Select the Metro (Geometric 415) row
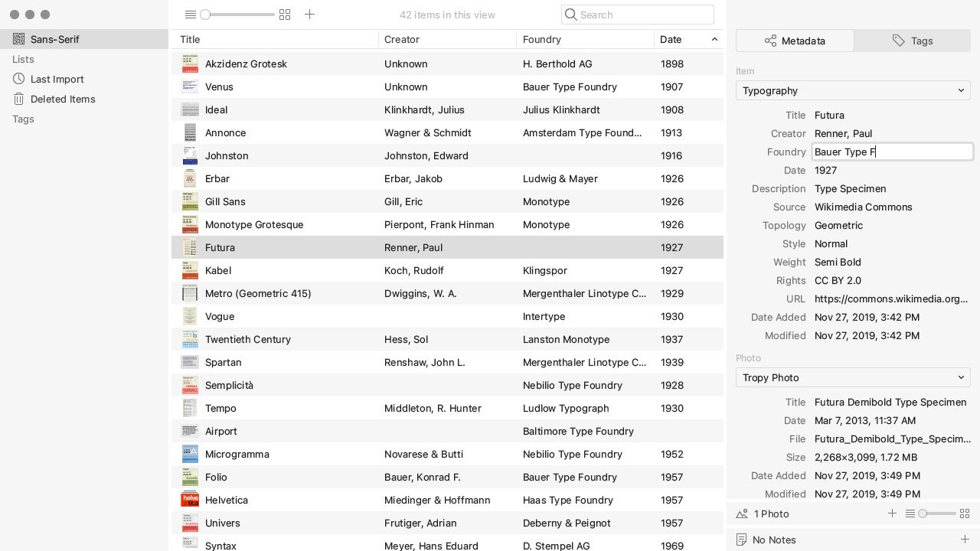 [x=447, y=293]
